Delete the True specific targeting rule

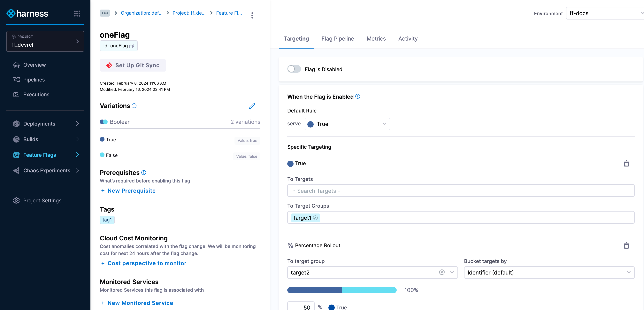click(626, 164)
